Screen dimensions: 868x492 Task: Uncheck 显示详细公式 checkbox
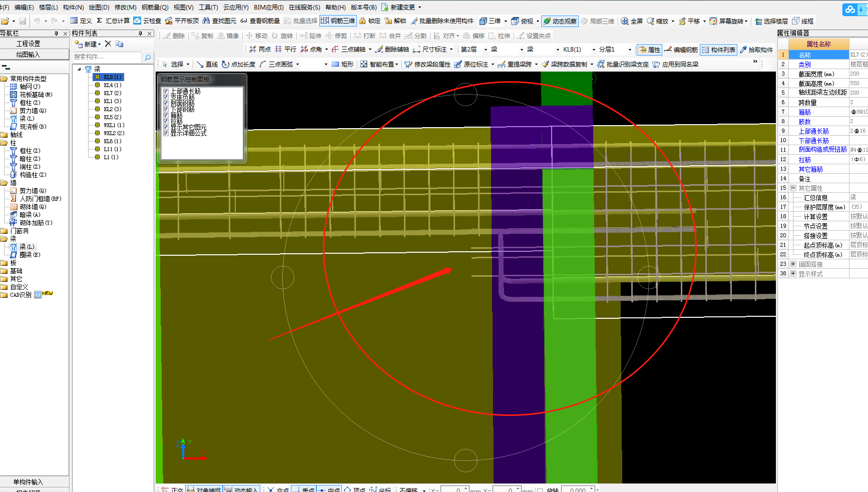[x=166, y=133]
